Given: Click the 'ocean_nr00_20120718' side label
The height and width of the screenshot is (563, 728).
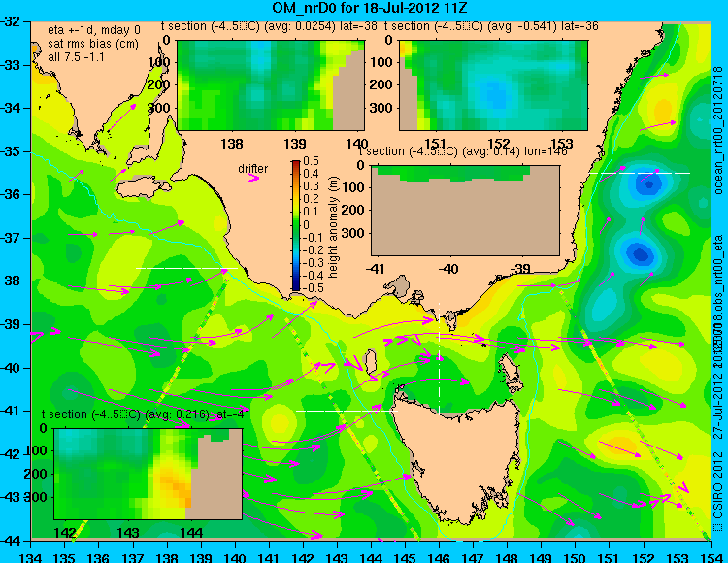Looking at the screenshot, I should pos(718,130).
